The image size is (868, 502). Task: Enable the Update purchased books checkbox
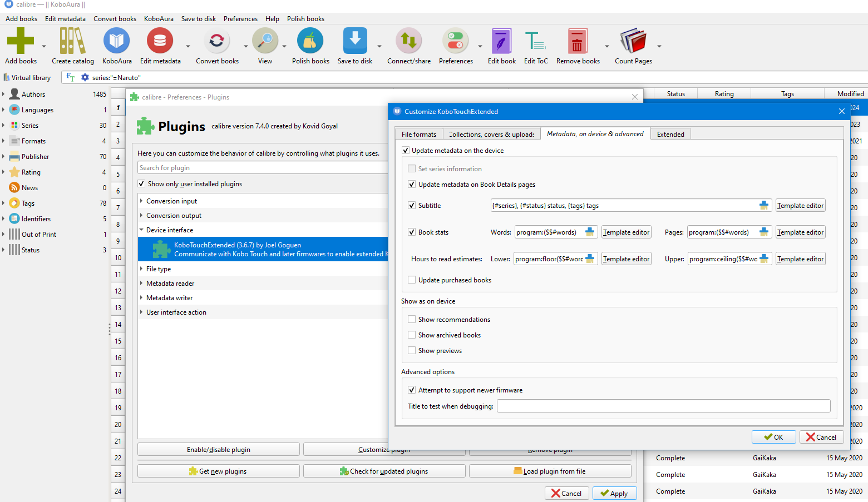[412, 280]
